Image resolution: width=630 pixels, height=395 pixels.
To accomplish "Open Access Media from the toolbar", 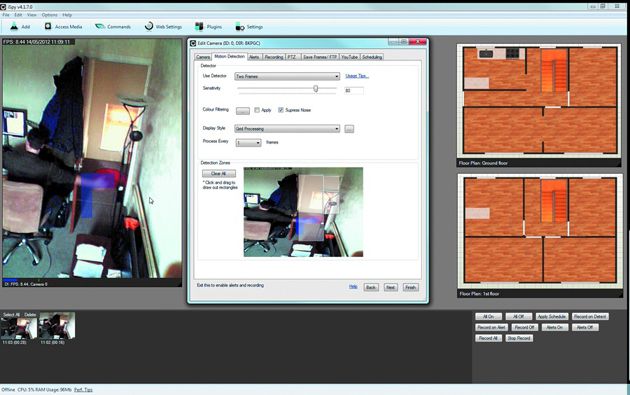I will pos(63,27).
